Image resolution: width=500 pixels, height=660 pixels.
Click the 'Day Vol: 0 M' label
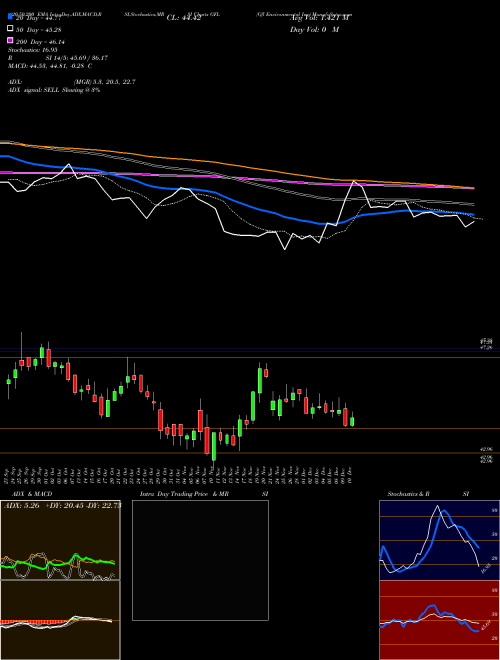pos(314,29)
